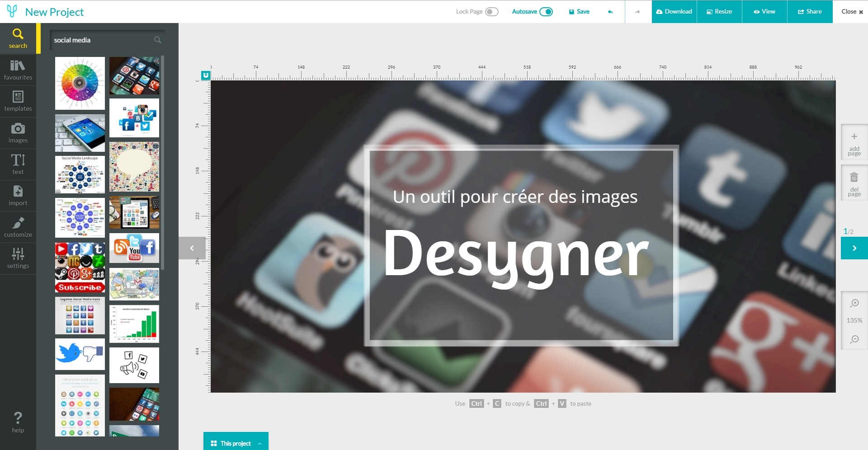Collapse the left panel with arrow
868x450 pixels.
pos(192,248)
